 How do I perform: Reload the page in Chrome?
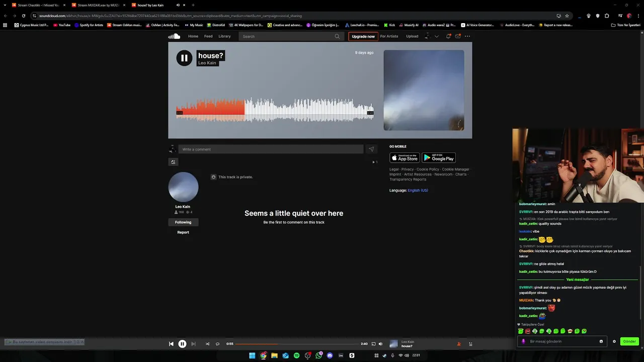(x=23, y=16)
